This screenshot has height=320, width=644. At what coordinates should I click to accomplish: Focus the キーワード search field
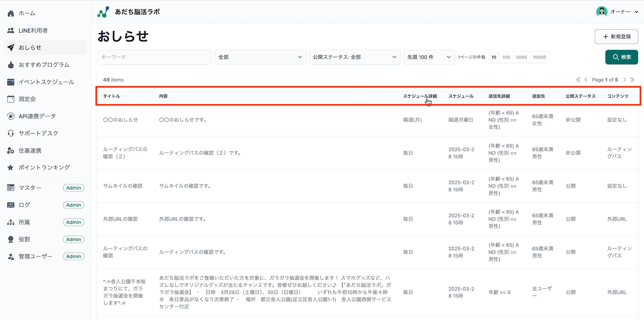(x=154, y=57)
